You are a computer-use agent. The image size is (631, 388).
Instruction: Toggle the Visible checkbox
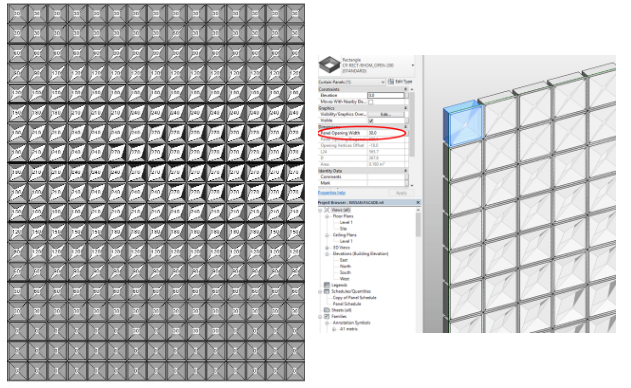tap(371, 120)
